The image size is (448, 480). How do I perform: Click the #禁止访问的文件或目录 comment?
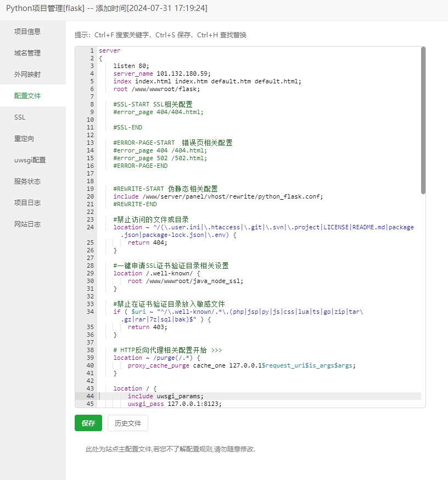[x=151, y=219]
